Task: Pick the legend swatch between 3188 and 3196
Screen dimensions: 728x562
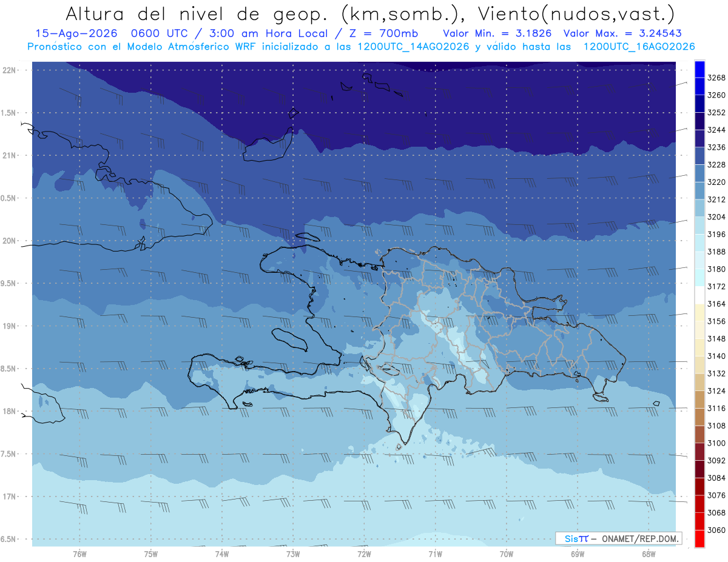Action: pos(699,243)
